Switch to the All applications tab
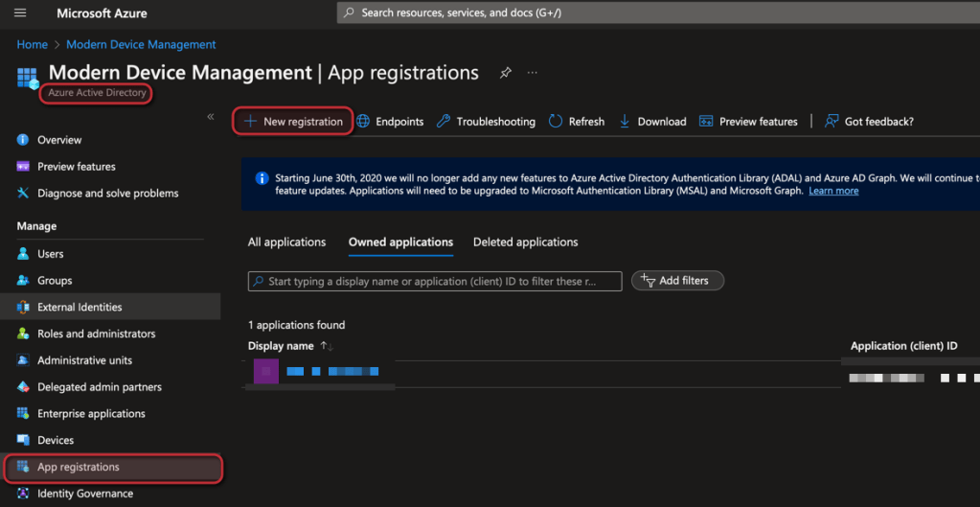 286,242
